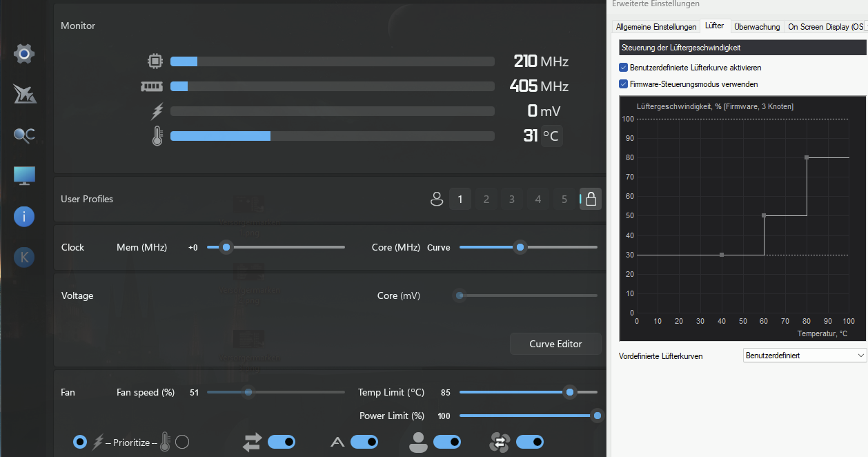
Task: Select user profile 1
Action: click(x=460, y=200)
